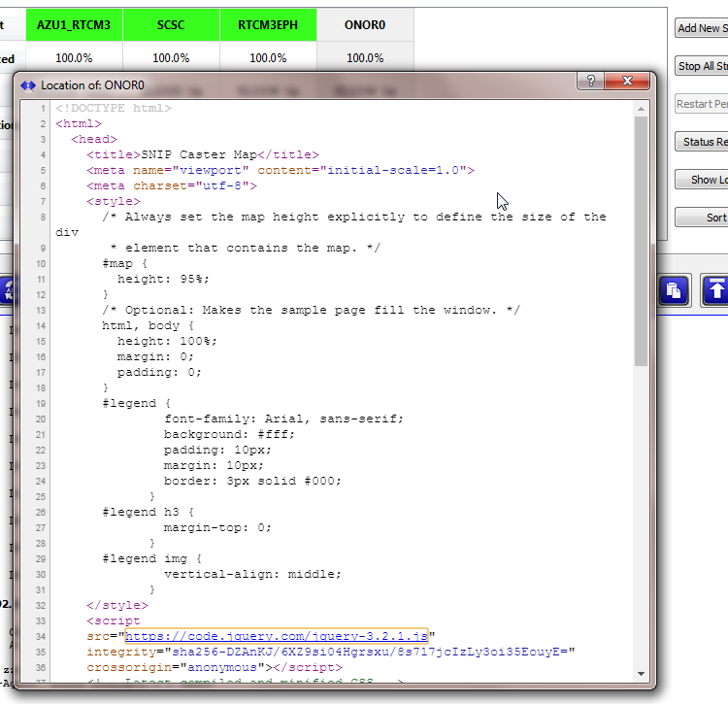Click the closing </style> tag line
This screenshot has height=704, width=728.
click(x=117, y=606)
